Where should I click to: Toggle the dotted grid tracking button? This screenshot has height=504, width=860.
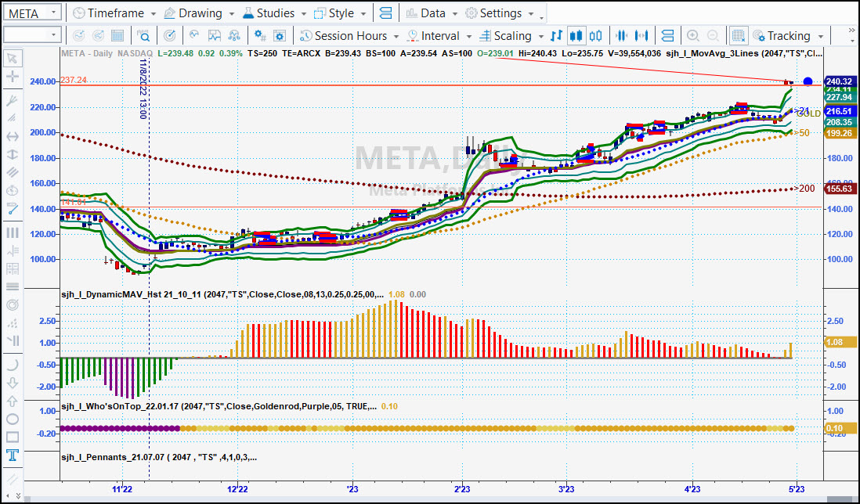[x=739, y=36]
